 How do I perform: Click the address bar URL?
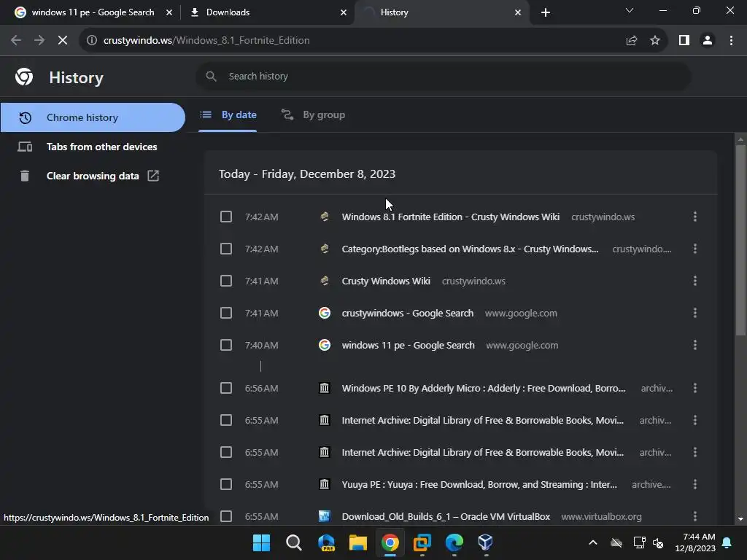point(206,41)
